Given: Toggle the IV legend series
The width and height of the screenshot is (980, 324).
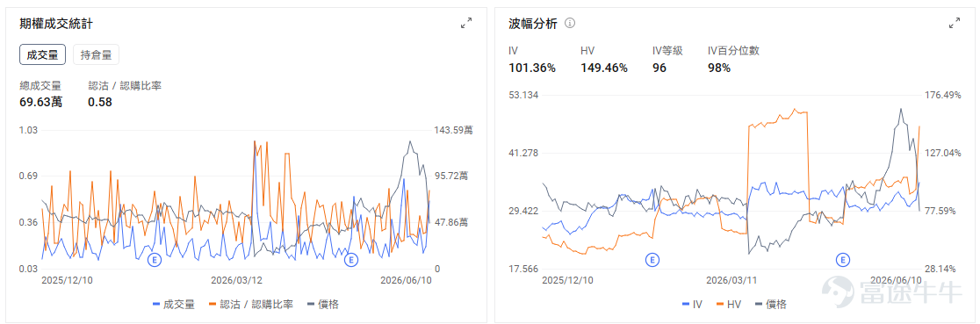Looking at the screenshot, I should 692,305.
